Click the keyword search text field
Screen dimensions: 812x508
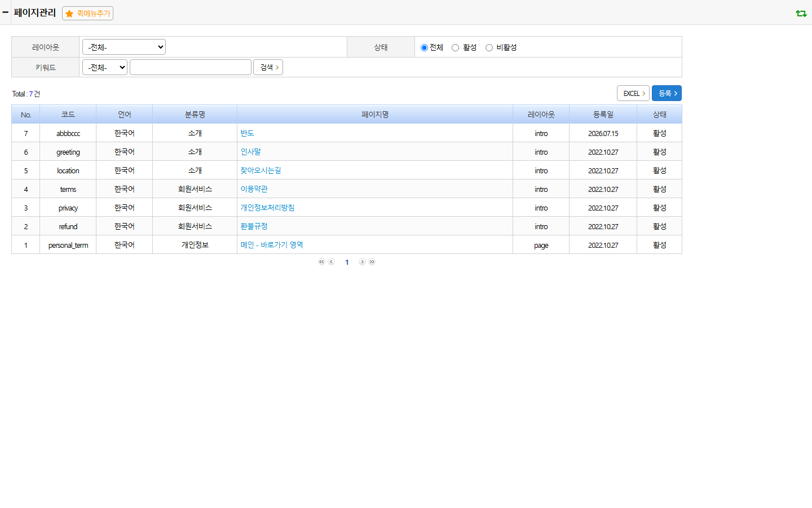[x=191, y=67]
